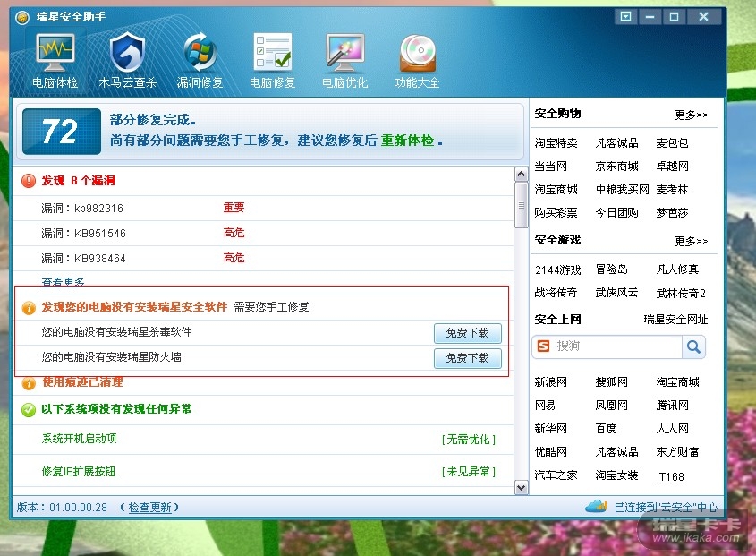Viewport: 756px width, 556px height.
Task: Click the score 72 badge
Action: coord(62,132)
